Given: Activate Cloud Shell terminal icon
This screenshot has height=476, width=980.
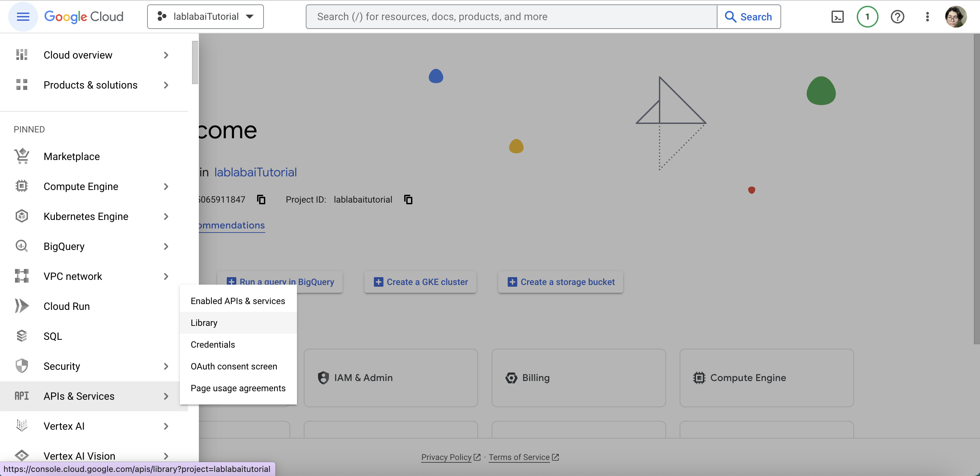Looking at the screenshot, I should click(837, 17).
